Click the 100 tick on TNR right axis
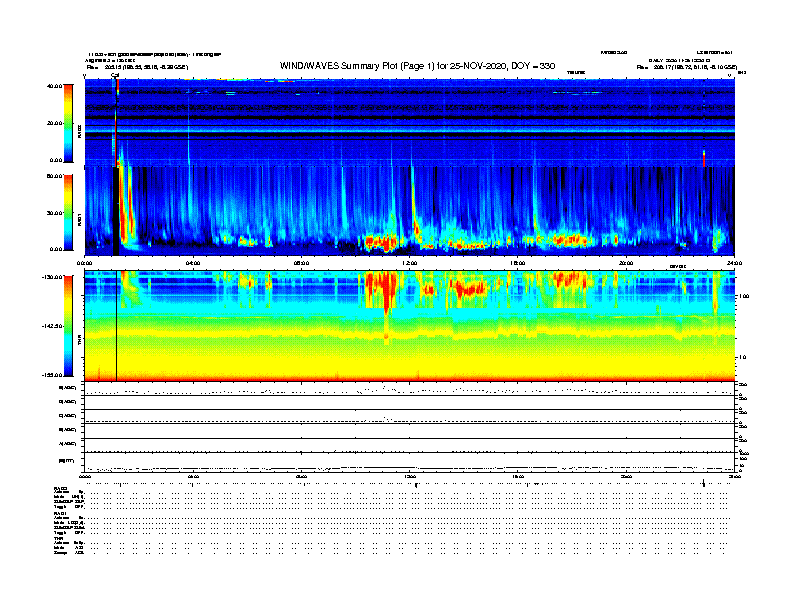This screenshot has width=792, height=612. click(743, 296)
